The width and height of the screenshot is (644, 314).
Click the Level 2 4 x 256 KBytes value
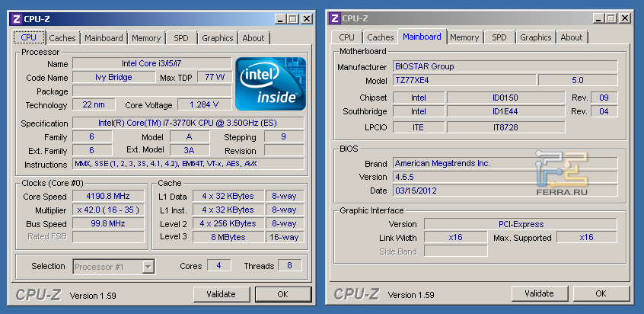tap(228, 223)
